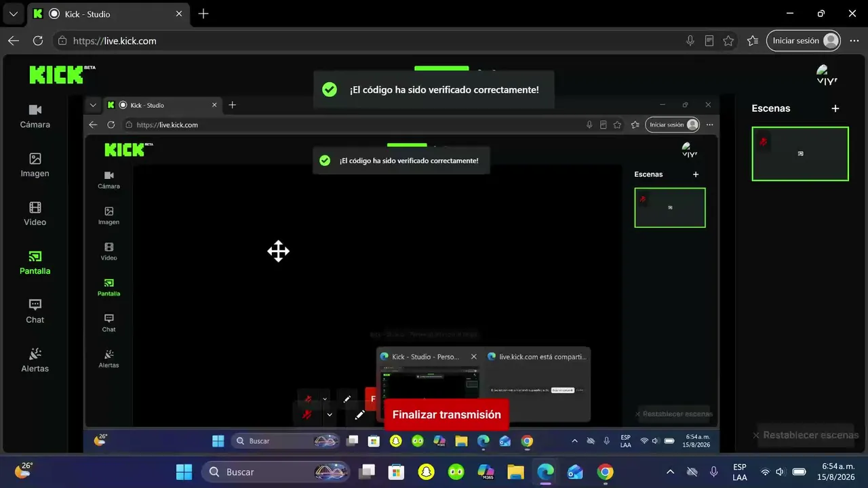The height and width of the screenshot is (488, 868).
Task: View site information lock icon
Action: (62, 41)
